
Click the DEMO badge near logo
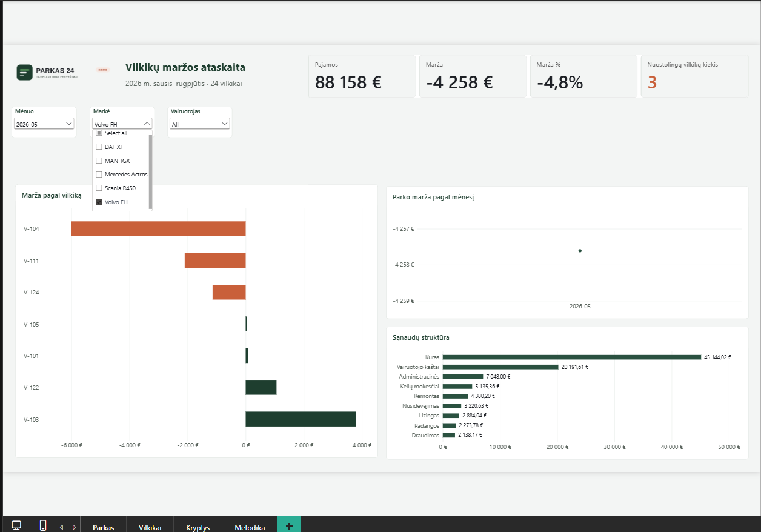[x=103, y=70]
